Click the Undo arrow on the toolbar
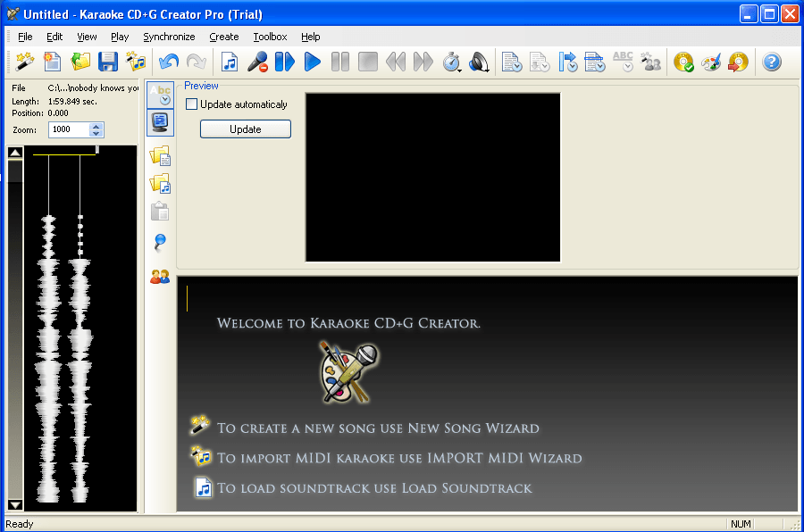This screenshot has height=532, width=804. tap(169, 61)
